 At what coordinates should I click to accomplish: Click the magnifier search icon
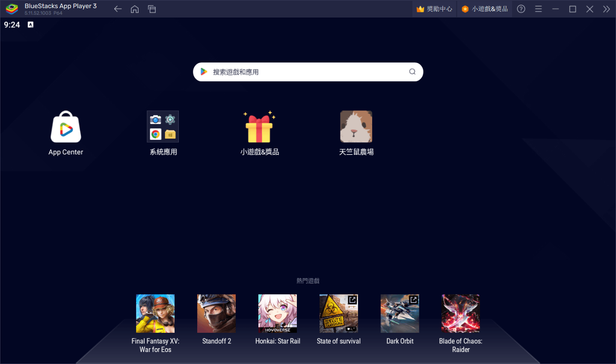click(412, 72)
